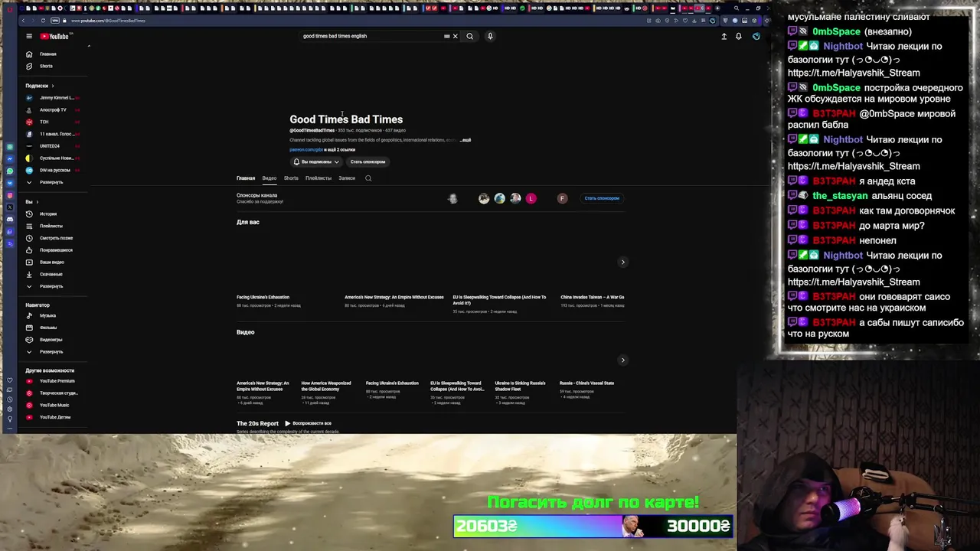Viewport: 980px width, 551px height.
Task: Switch to the Плейлисты channel tab
Action: 318,178
